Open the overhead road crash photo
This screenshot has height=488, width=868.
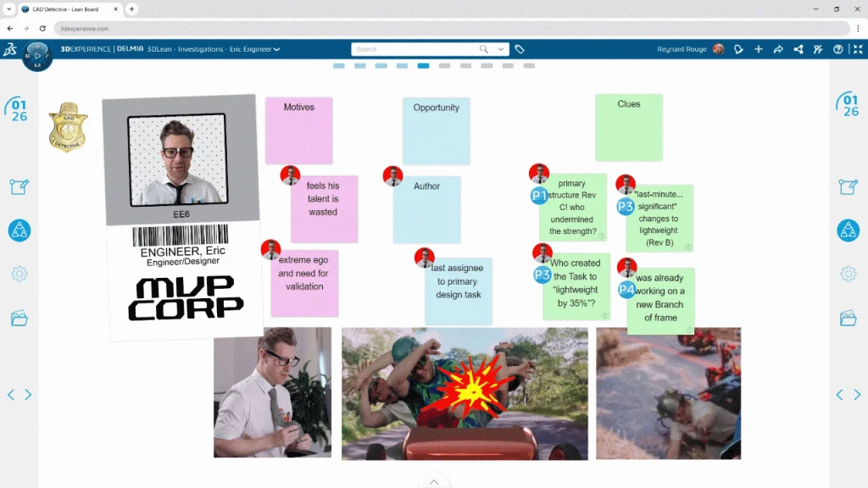click(668, 393)
